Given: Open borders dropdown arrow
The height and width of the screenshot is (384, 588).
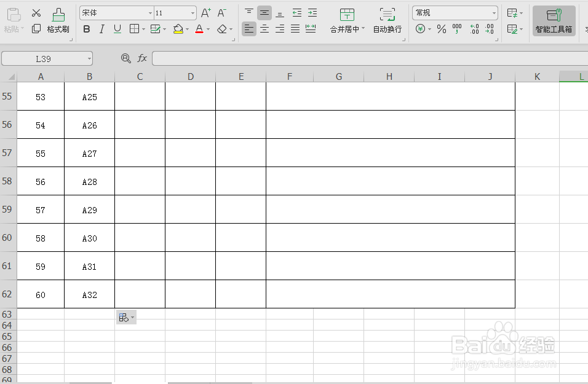Looking at the screenshot, I should point(144,29).
